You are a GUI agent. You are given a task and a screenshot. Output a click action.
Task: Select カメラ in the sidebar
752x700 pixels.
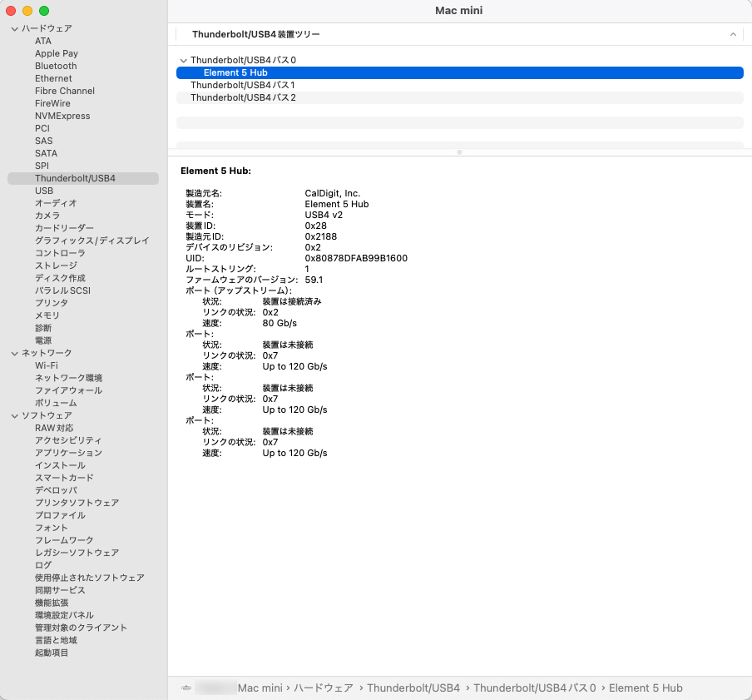47,216
